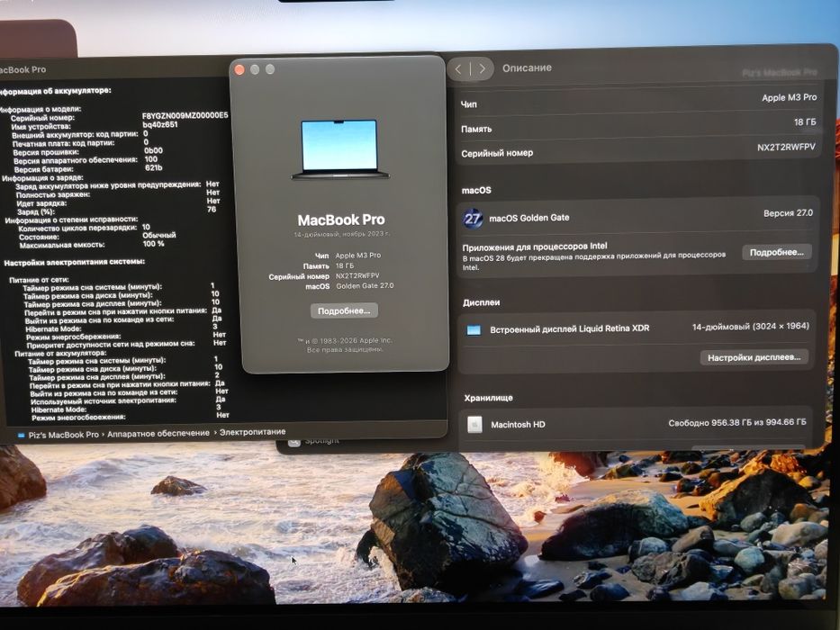Click Заряд (%) row with 76
The height and width of the screenshot is (630, 840).
[116, 211]
